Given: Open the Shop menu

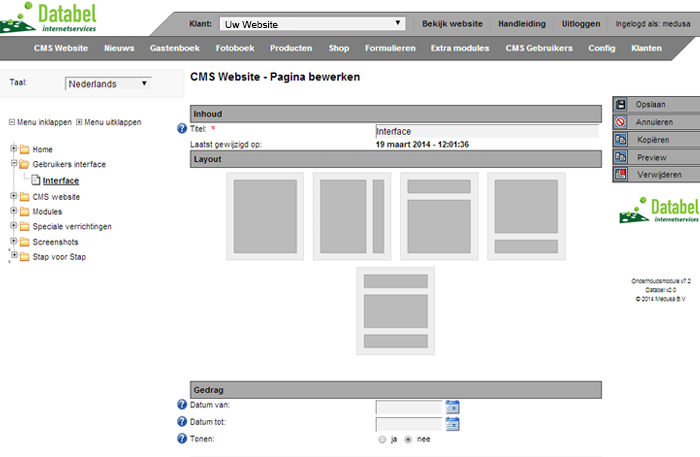Looking at the screenshot, I should [339, 48].
